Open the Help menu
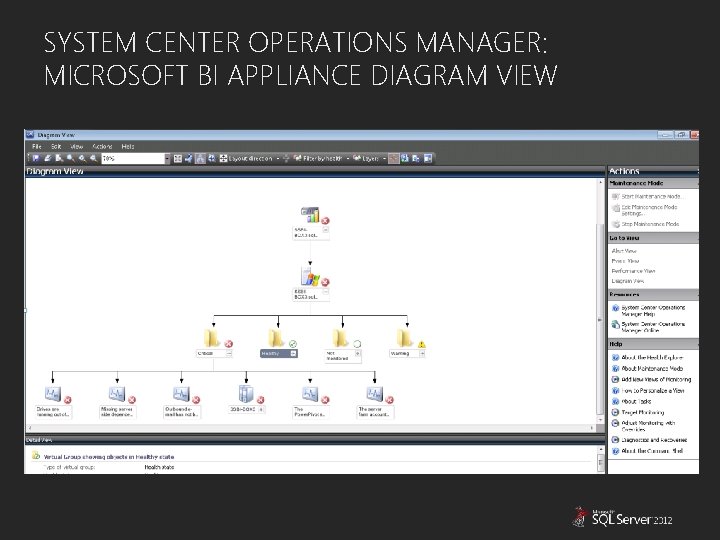Screen dimensions: 720x540 point(128,146)
